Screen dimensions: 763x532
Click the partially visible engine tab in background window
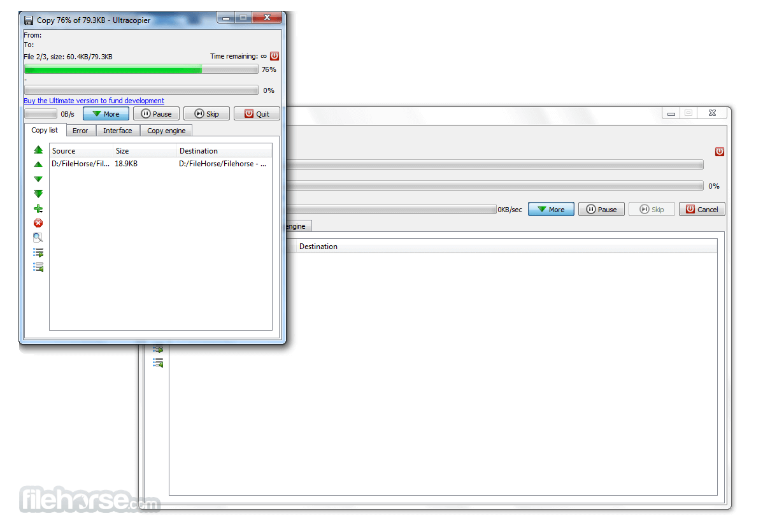pyautogui.click(x=298, y=226)
